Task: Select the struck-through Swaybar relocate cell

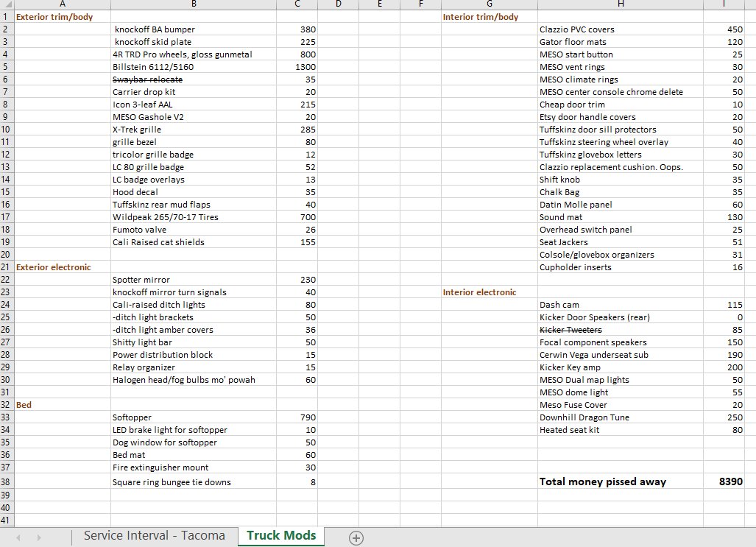Action: (x=194, y=80)
